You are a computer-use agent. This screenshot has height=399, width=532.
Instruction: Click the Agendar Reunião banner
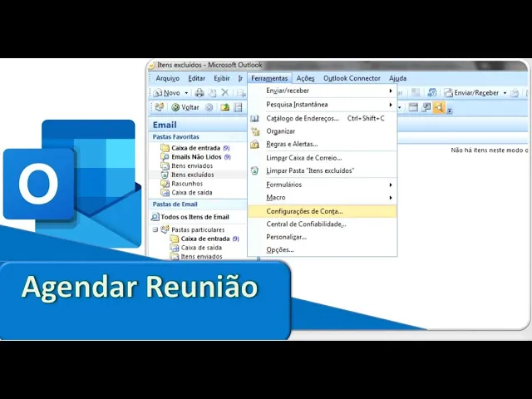point(145,301)
